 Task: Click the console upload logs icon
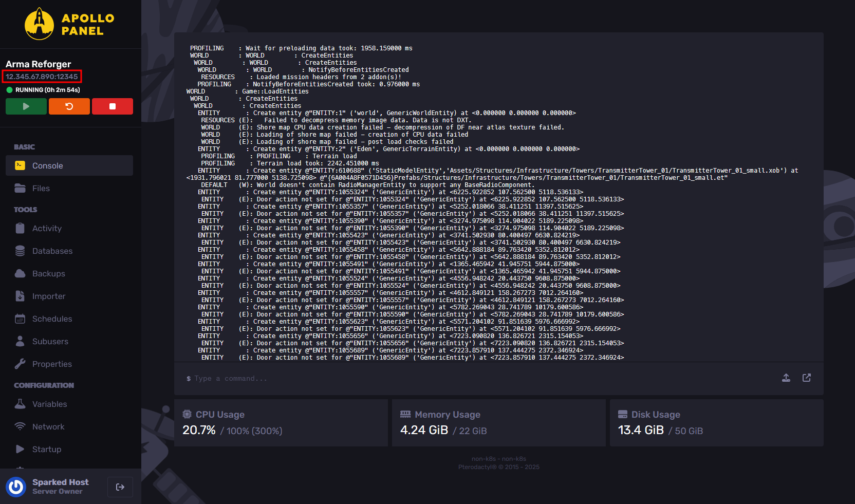coord(786,378)
